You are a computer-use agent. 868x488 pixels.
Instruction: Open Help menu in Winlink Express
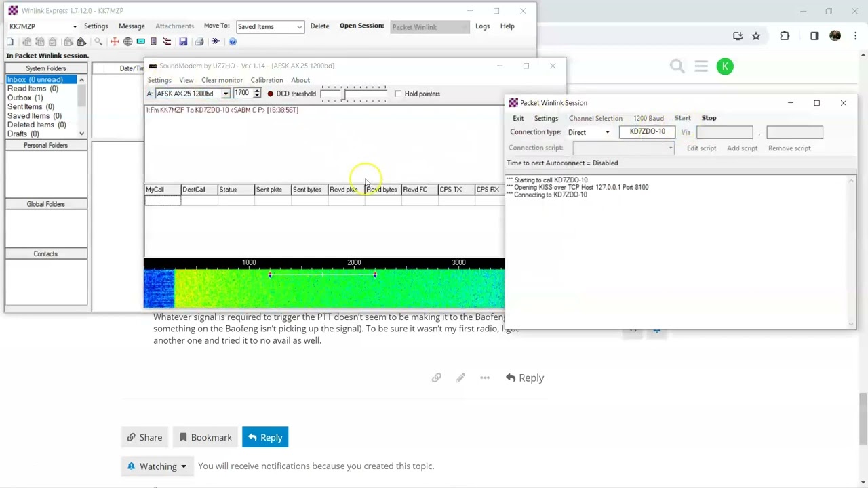tap(507, 26)
